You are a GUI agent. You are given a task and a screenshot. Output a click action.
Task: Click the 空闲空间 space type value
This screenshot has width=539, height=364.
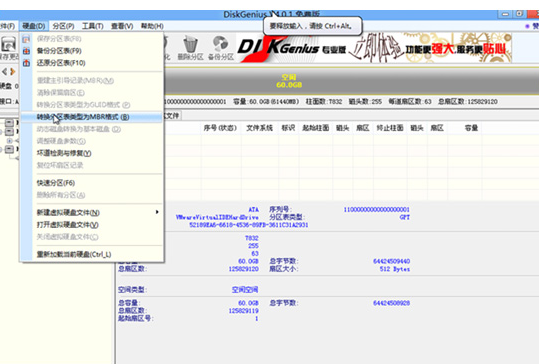(245, 290)
